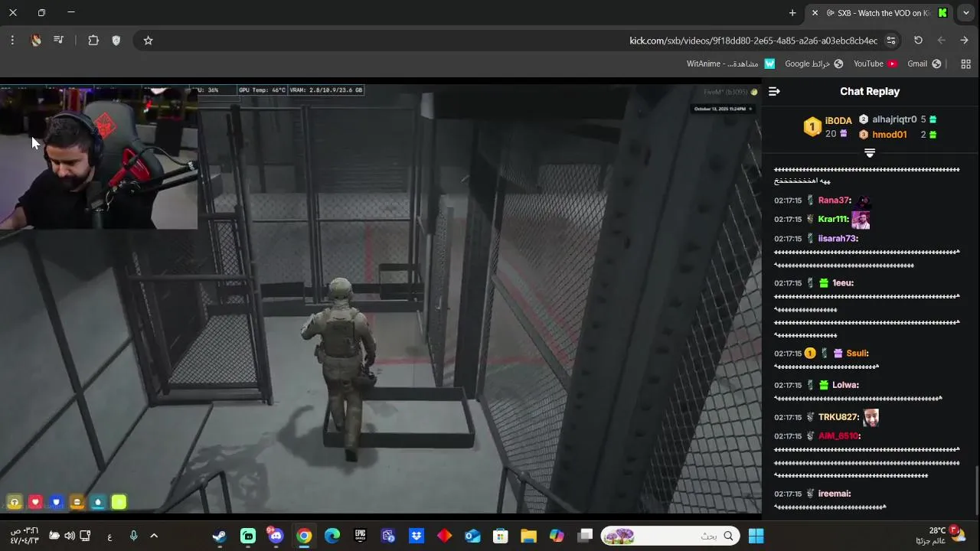Expand the gifter leaderboard arrow

870,153
